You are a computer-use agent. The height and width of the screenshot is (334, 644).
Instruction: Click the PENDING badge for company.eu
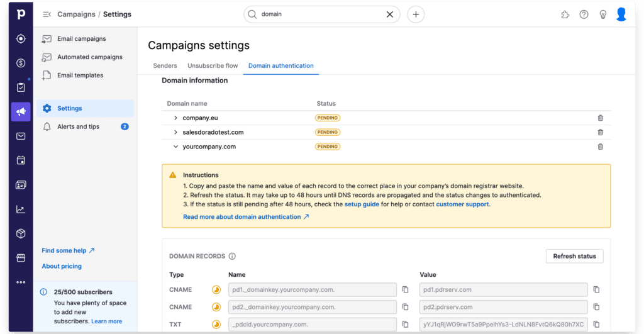pos(327,118)
